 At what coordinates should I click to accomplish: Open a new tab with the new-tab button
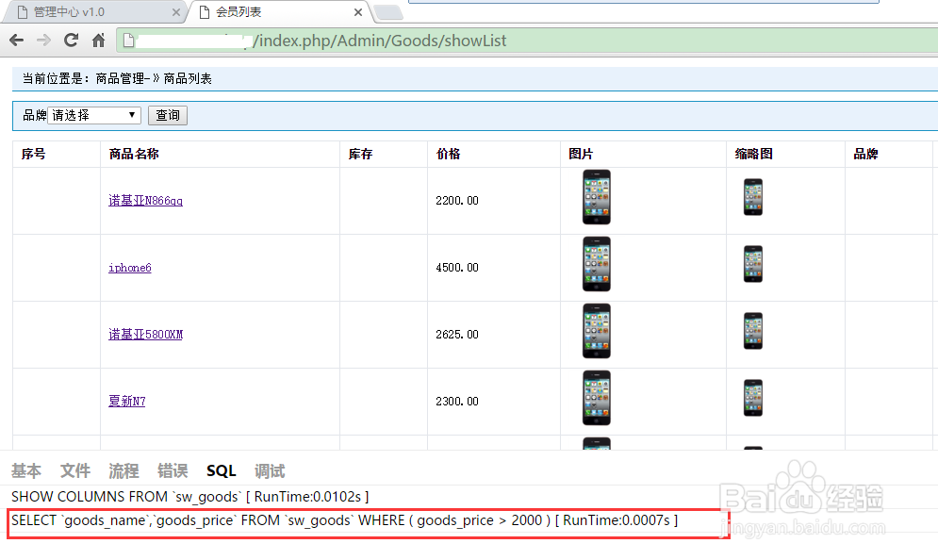[x=388, y=12]
